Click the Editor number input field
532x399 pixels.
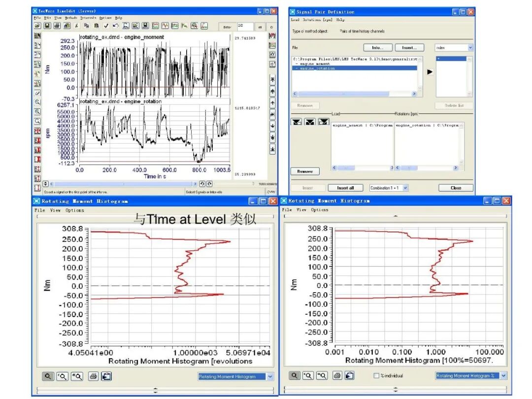coord(245,27)
